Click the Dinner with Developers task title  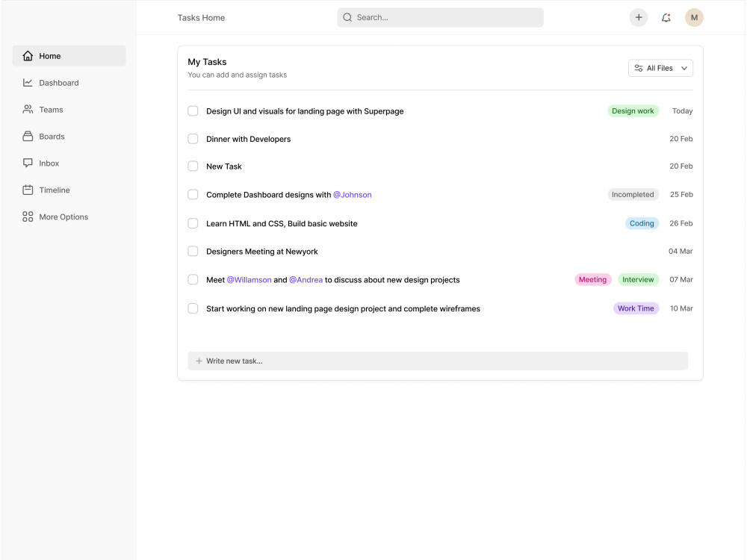248,139
